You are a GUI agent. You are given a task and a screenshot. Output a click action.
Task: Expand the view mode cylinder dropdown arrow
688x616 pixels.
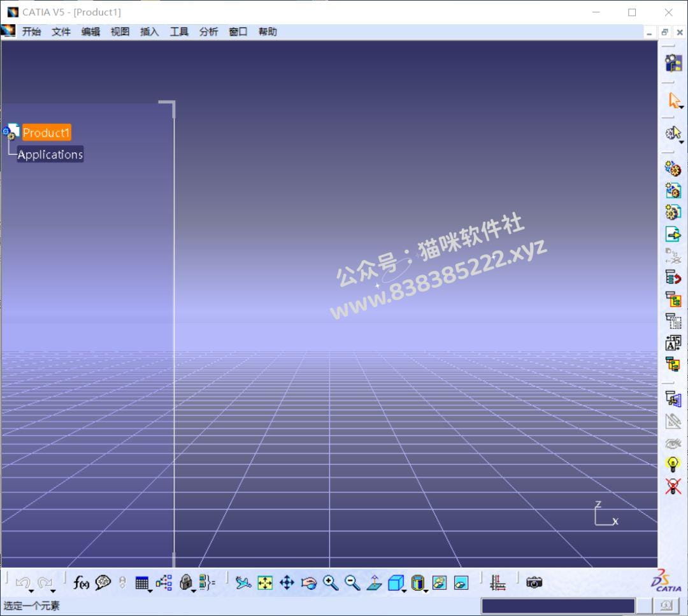click(426, 591)
